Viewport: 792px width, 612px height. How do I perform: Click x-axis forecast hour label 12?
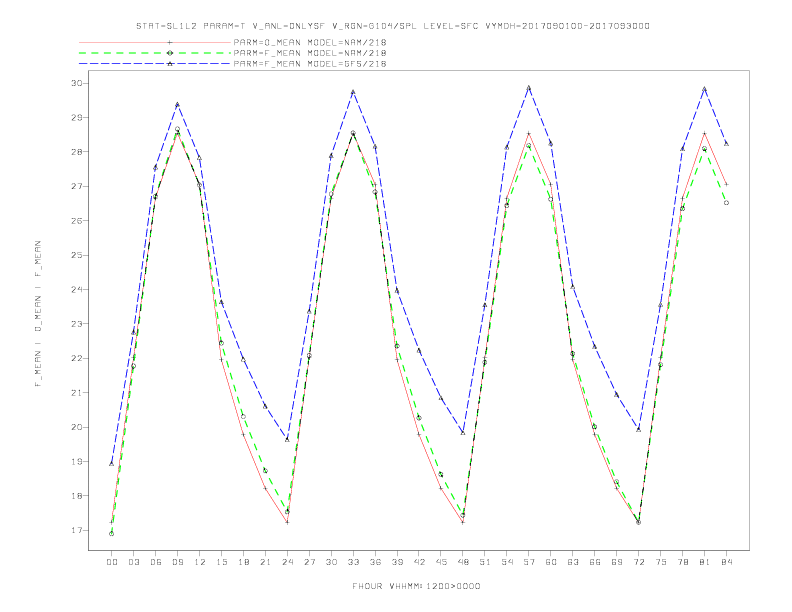click(x=200, y=562)
